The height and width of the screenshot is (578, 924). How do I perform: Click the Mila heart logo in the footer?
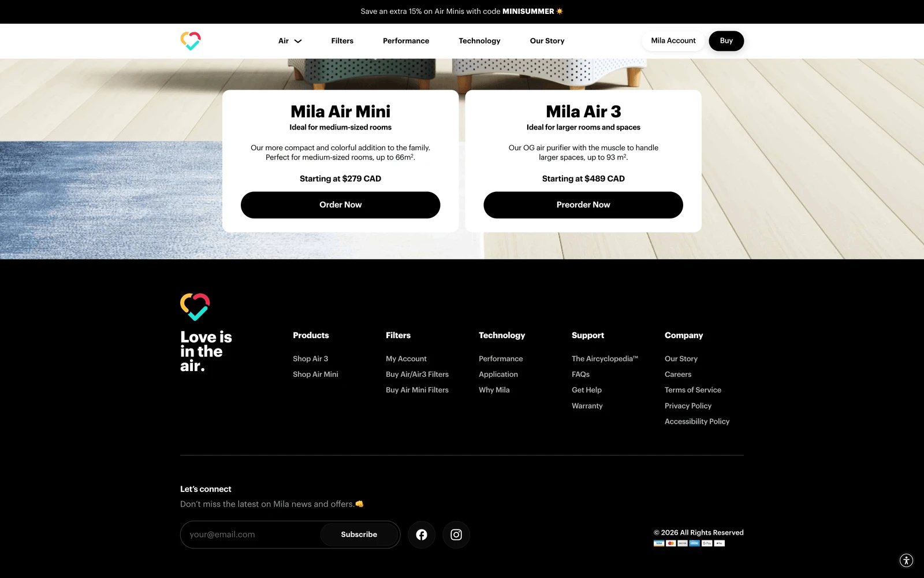click(195, 307)
